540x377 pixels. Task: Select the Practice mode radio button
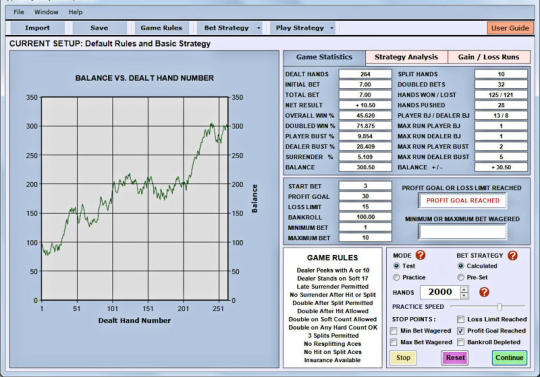396,277
